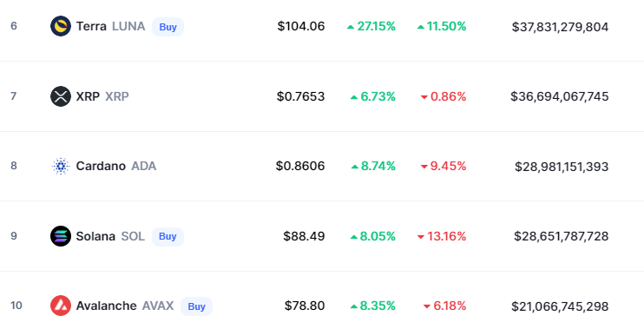Buy Terra LUNA with the Buy button
The image size is (644, 329).
tap(168, 27)
